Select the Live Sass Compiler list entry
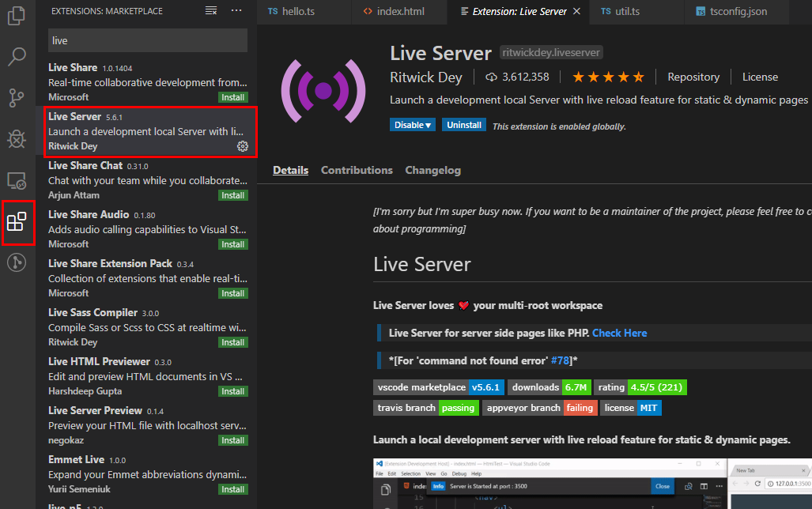Viewport: 812px width, 509px height. point(146,327)
